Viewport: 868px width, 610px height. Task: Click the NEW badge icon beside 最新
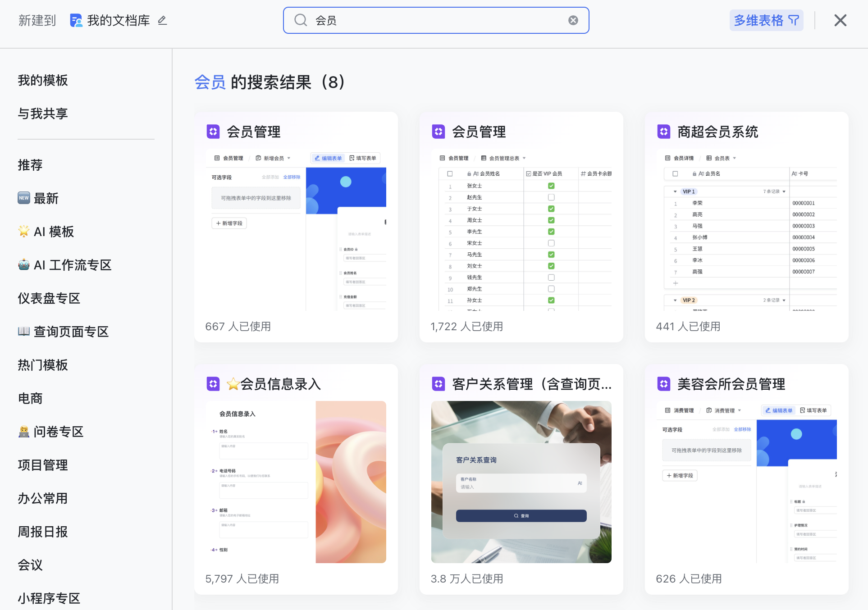tap(24, 198)
